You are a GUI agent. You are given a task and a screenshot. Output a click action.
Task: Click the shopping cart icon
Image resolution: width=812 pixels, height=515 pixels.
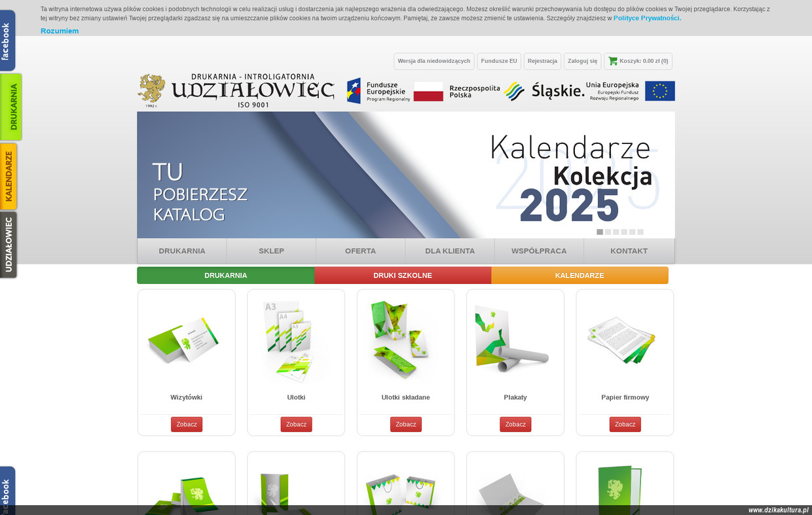point(613,61)
